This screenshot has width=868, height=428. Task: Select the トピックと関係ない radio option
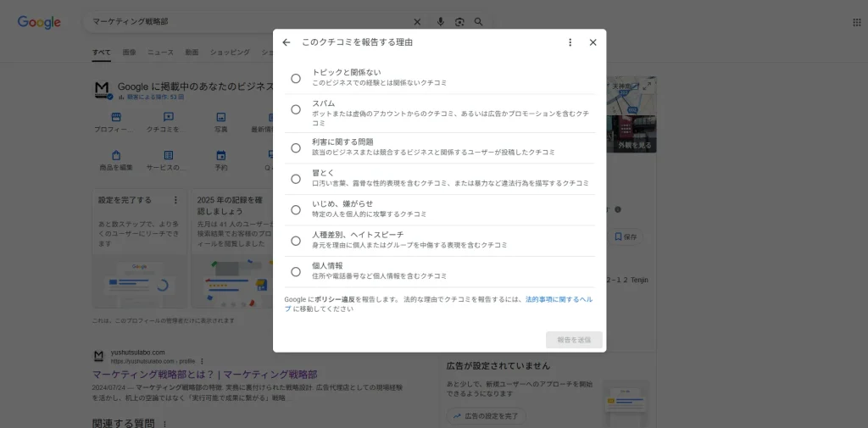[296, 79]
